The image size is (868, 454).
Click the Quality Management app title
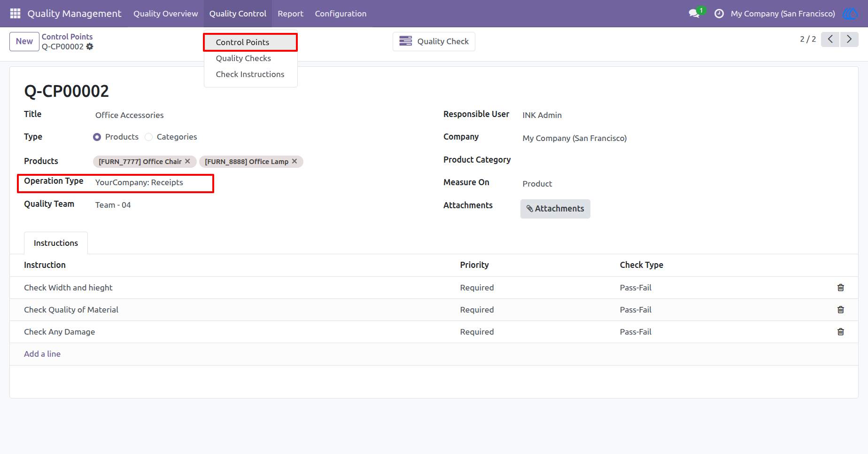[74, 14]
